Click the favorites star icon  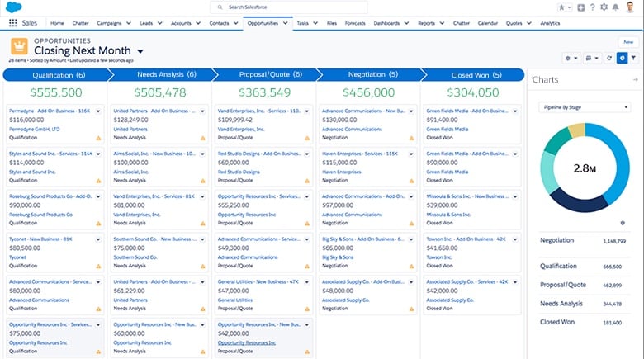click(x=561, y=7)
